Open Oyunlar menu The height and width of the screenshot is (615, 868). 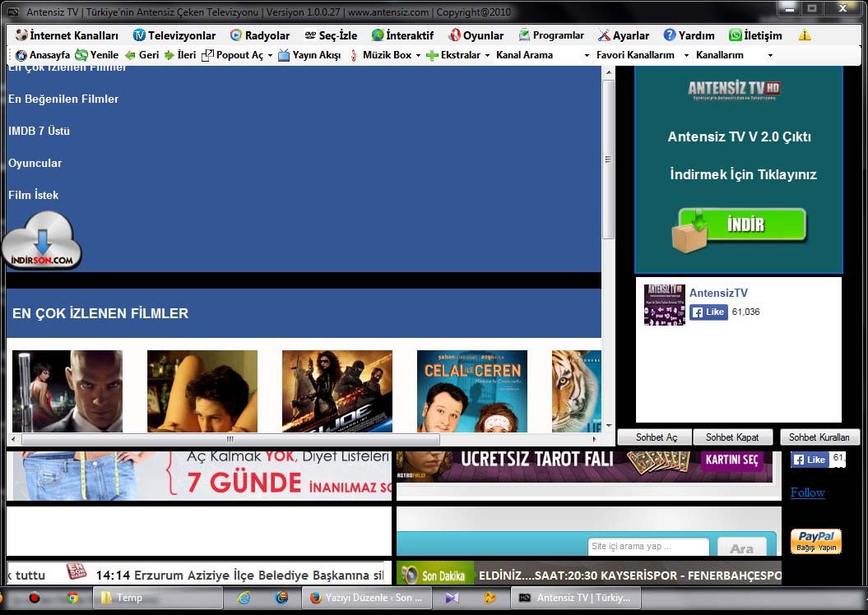click(x=476, y=35)
